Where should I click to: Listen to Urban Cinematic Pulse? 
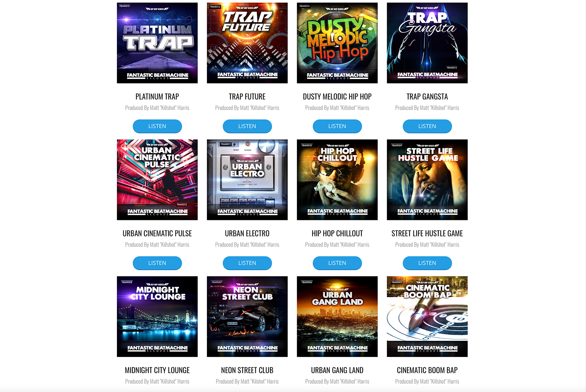pyautogui.click(x=157, y=263)
